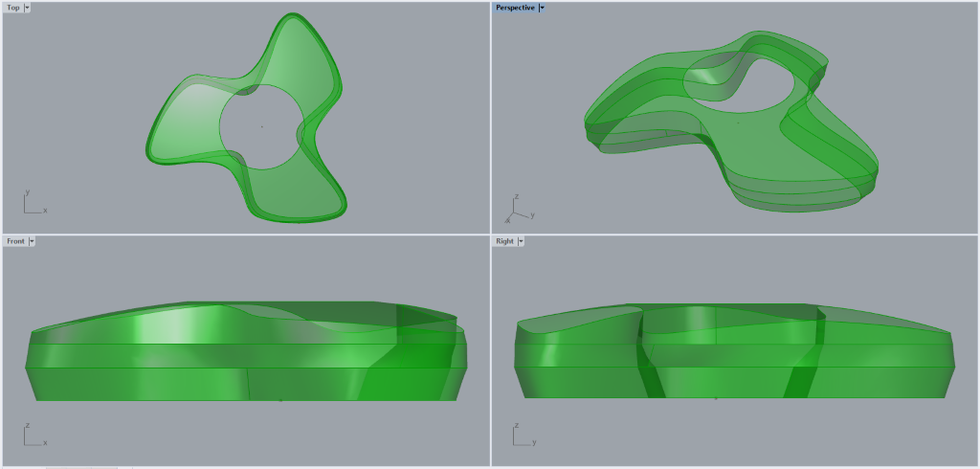Click the Right viewport title label
Viewport: 980px width, 469px height.
pyautogui.click(x=504, y=241)
